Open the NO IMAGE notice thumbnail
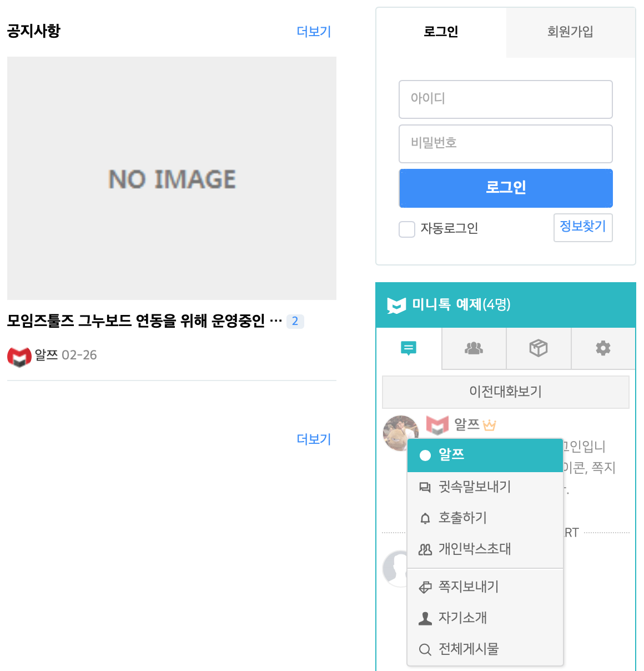The height and width of the screenshot is (671, 644). point(172,178)
